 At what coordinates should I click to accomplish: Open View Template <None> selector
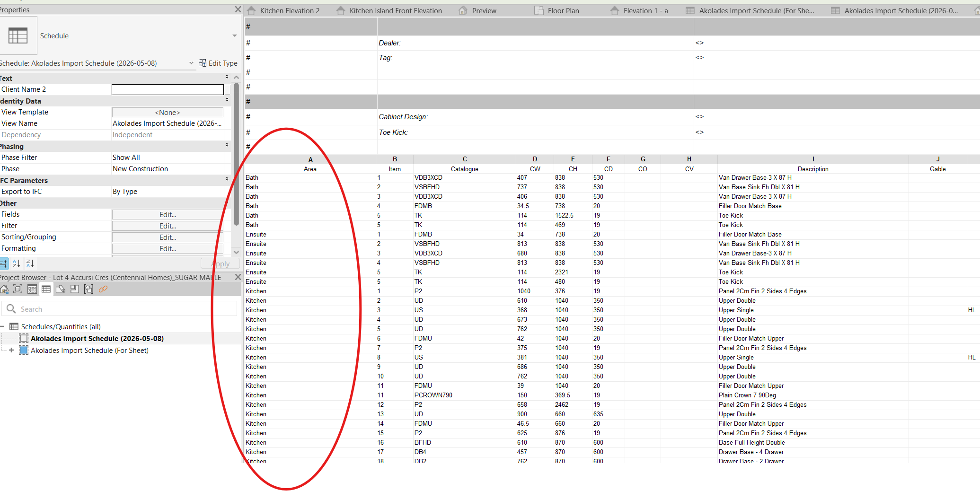(x=168, y=112)
